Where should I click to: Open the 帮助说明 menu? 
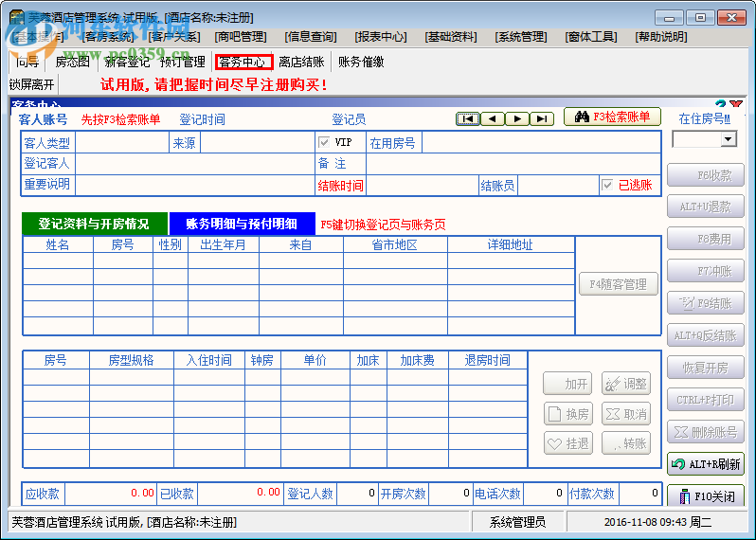pos(661,37)
